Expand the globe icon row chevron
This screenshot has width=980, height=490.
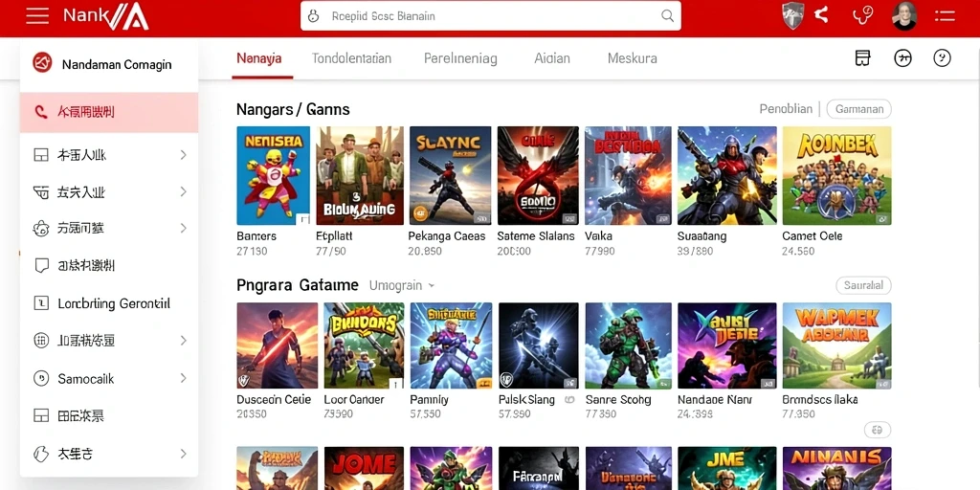click(x=183, y=341)
